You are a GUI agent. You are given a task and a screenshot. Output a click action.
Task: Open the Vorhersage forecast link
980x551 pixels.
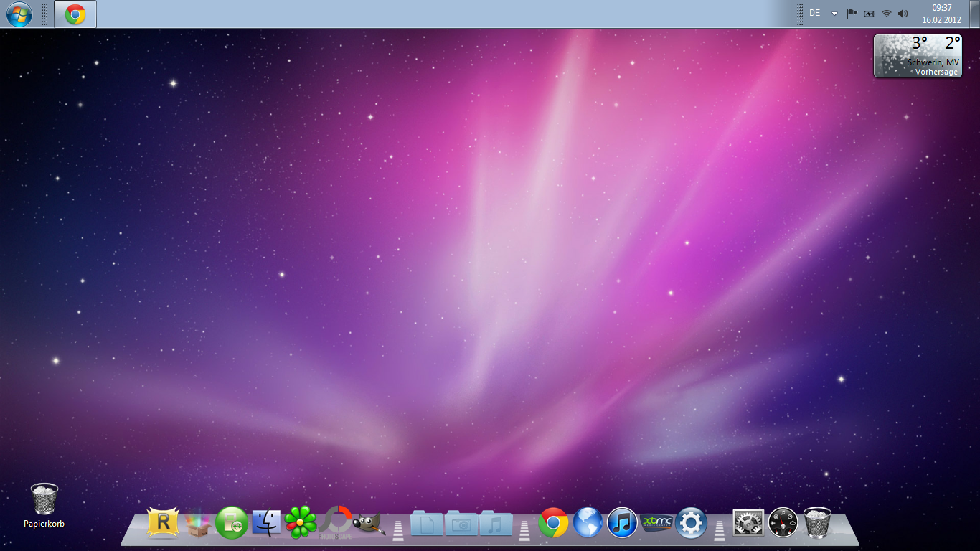(x=937, y=72)
